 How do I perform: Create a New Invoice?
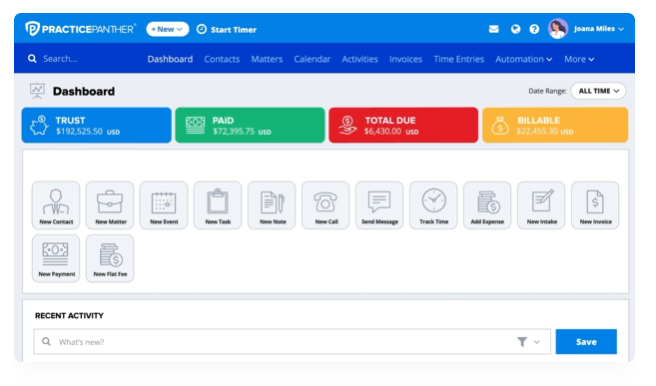(595, 205)
